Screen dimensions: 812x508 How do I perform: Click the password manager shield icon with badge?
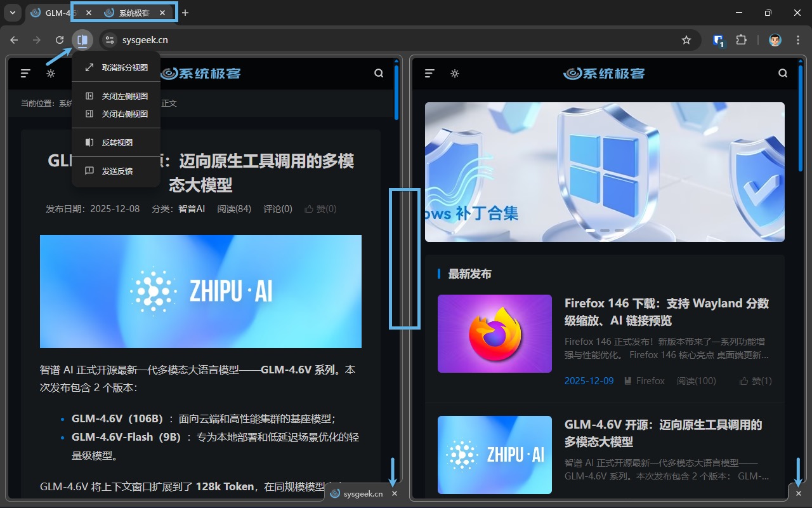pos(717,39)
